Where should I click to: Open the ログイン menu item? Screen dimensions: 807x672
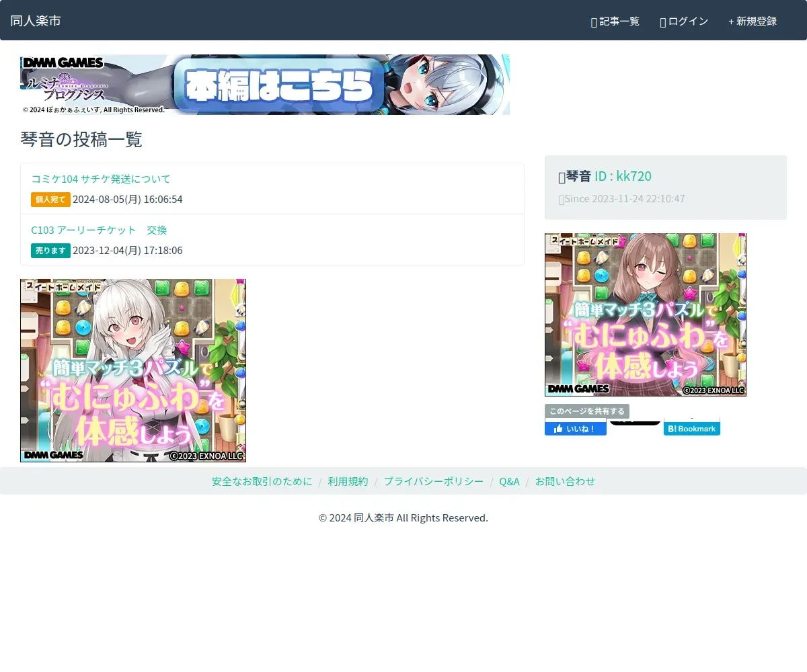[x=685, y=21]
